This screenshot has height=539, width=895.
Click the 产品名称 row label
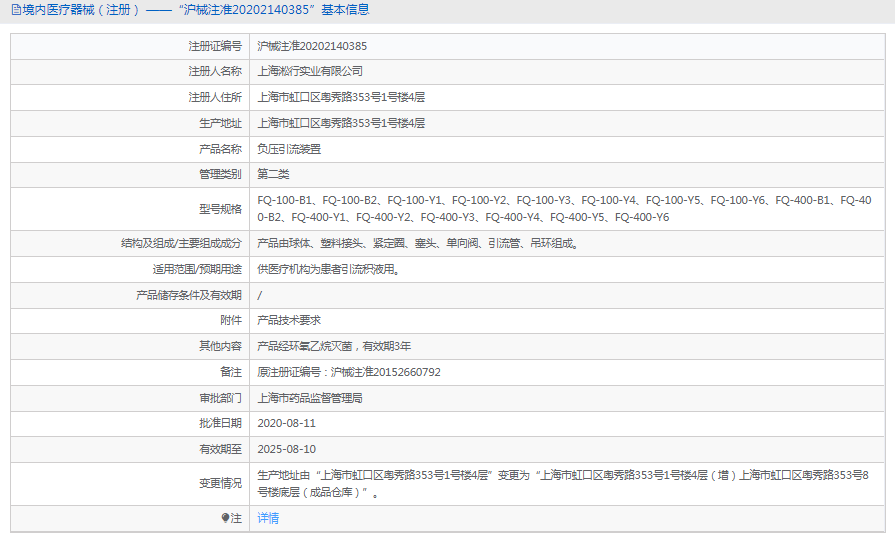pos(220,149)
